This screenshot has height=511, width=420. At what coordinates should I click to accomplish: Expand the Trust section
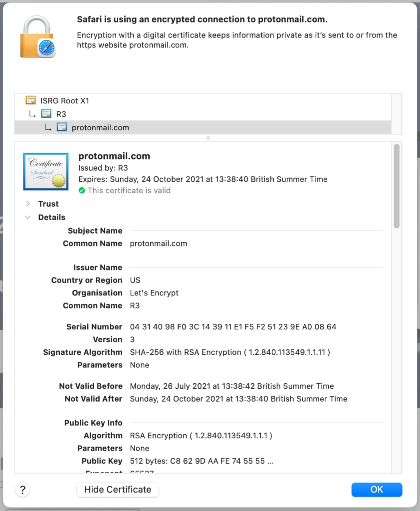click(28, 204)
